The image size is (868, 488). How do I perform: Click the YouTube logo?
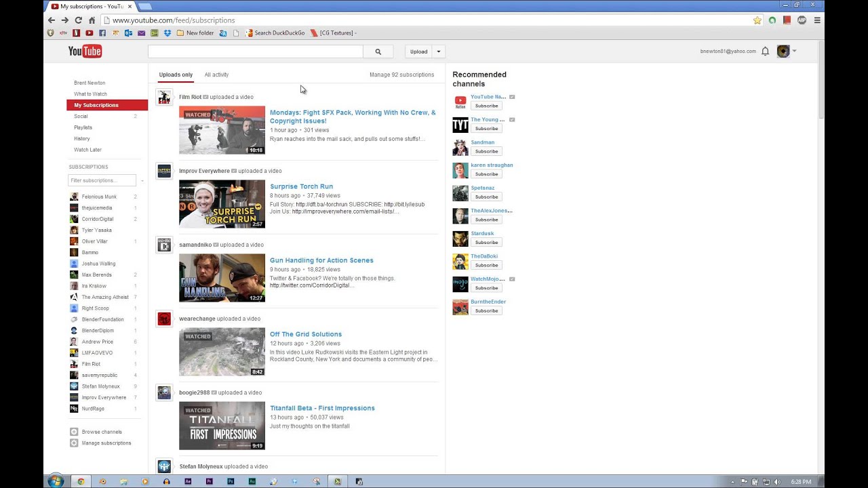pyautogui.click(x=85, y=52)
